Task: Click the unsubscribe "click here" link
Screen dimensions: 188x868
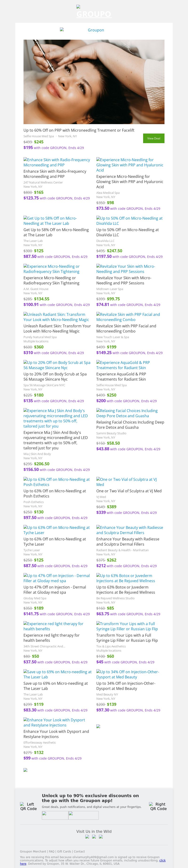Action: pyautogui.click(x=162, y=860)
